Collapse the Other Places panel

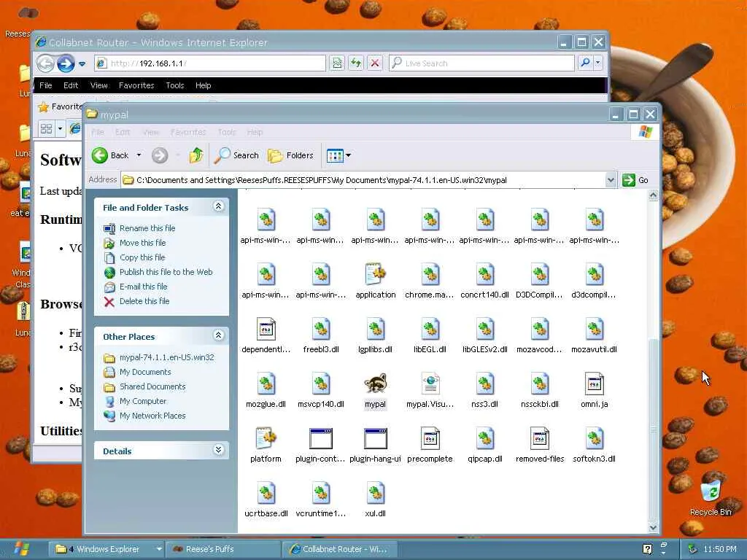click(x=218, y=335)
